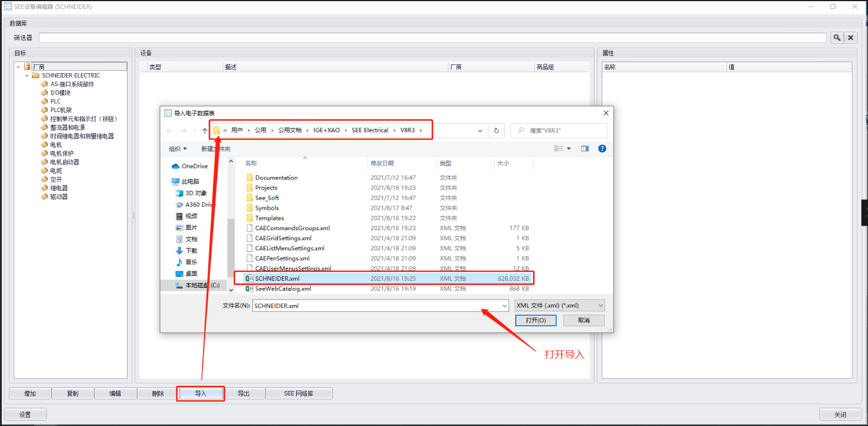The height and width of the screenshot is (426, 868).
Task: Select 控制单元和指示灯（按钮） category
Action: click(84, 119)
